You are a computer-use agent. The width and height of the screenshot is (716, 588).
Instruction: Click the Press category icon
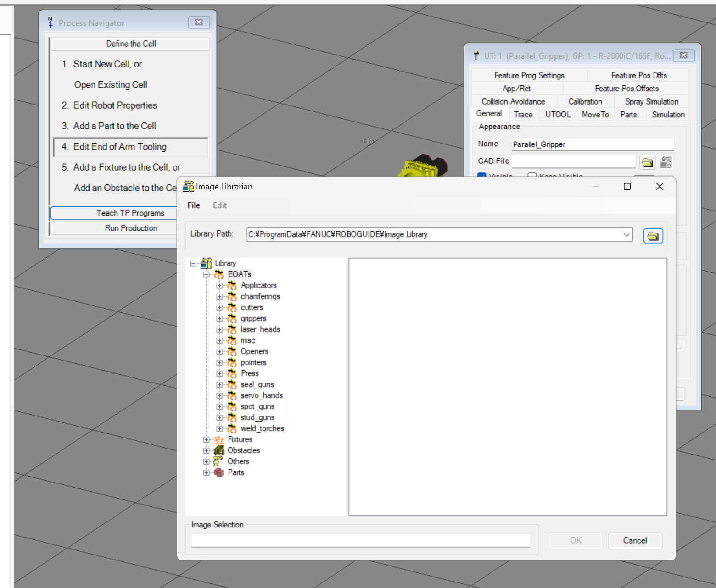232,373
